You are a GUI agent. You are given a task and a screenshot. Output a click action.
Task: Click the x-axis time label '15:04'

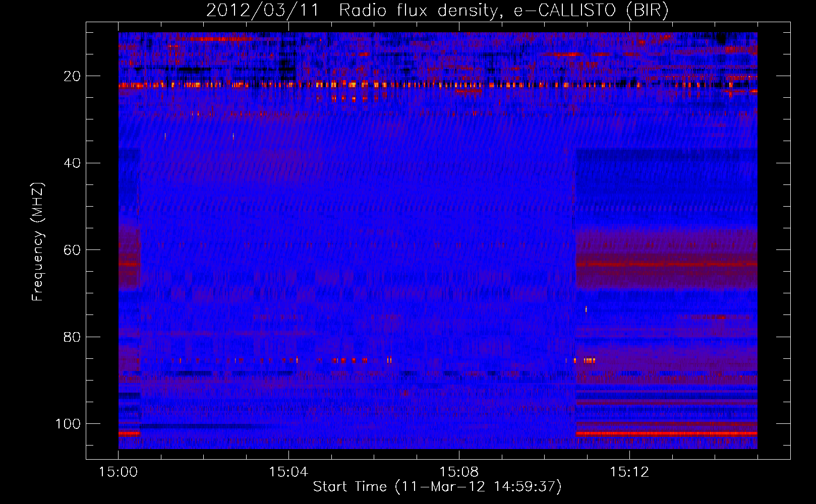tap(288, 472)
